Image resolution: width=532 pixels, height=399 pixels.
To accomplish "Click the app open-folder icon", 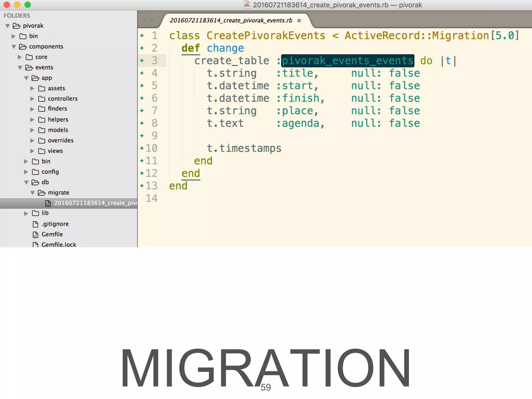I will click(x=35, y=78).
